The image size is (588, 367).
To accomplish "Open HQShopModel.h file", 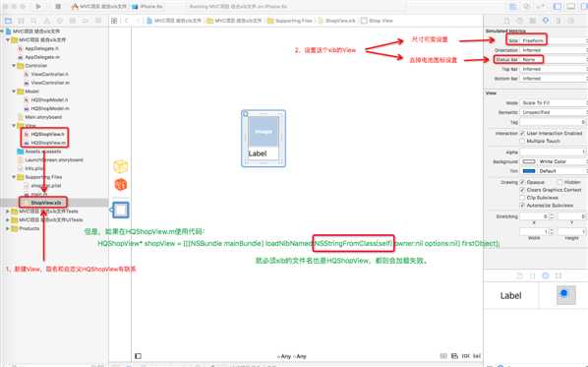I will tap(49, 99).
